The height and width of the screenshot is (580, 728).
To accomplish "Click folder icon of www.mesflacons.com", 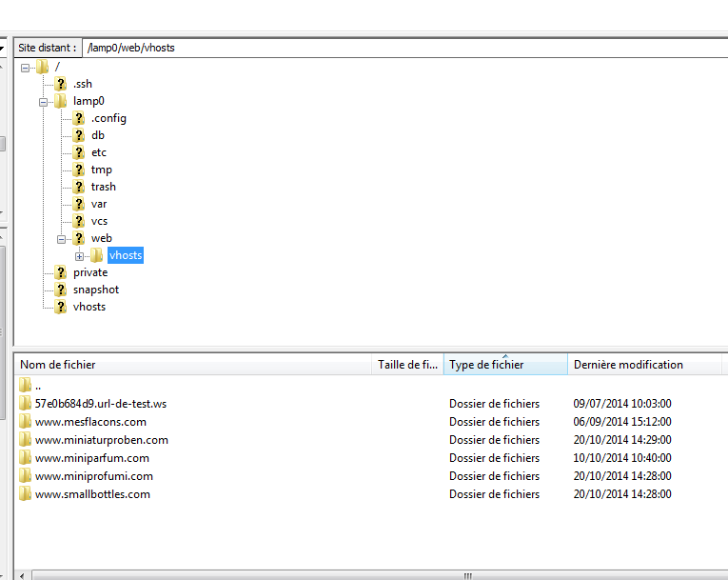I will pyautogui.click(x=25, y=421).
